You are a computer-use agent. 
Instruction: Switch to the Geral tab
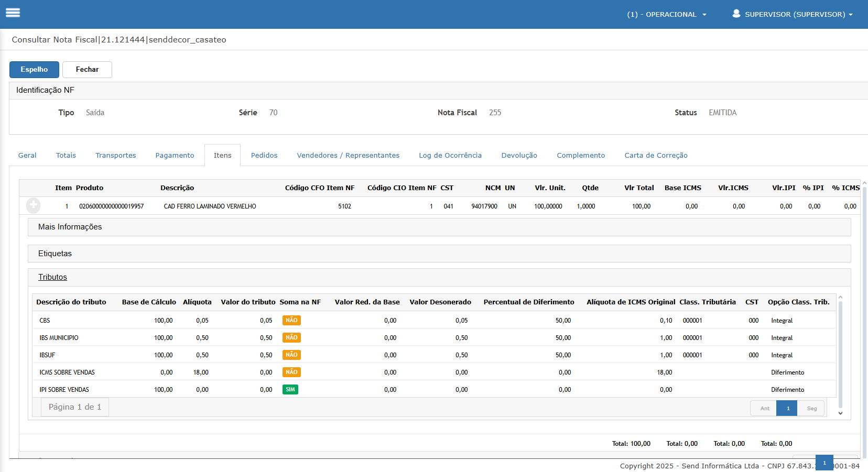pyautogui.click(x=27, y=156)
